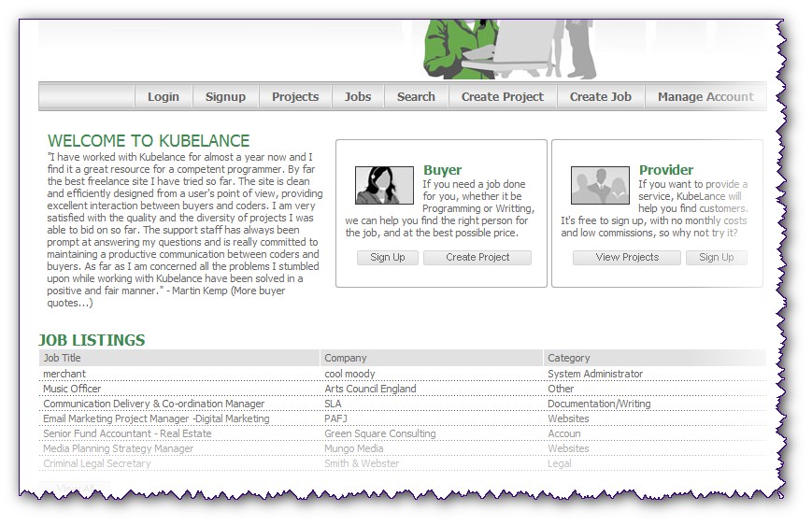Open the Projects navigation tab

click(295, 96)
